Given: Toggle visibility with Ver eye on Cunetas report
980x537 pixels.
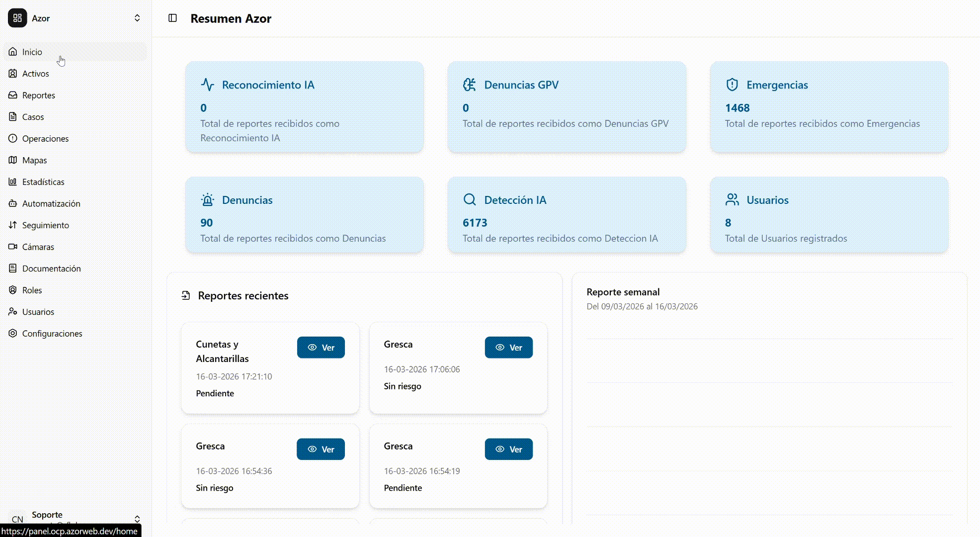Looking at the screenshot, I should point(312,348).
